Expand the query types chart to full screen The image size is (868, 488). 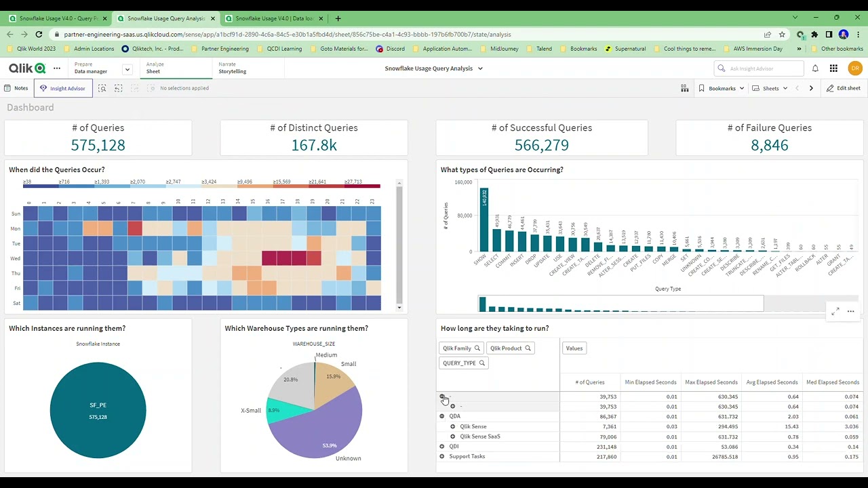[835, 311]
